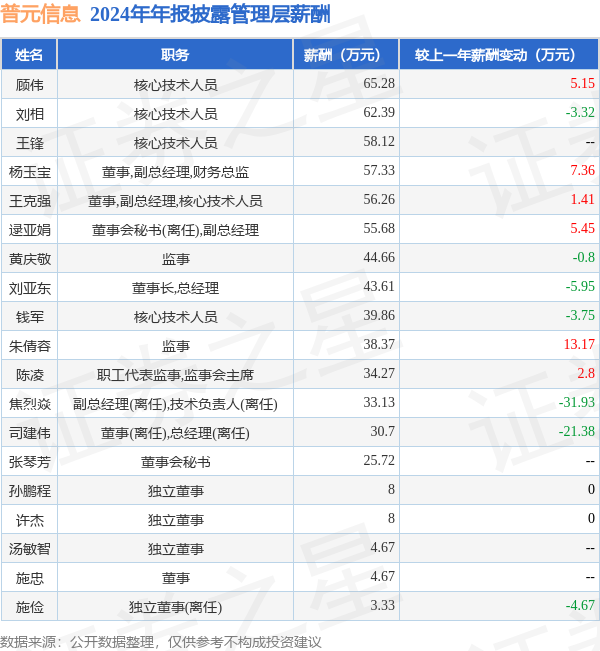Click the change value -5.95

tap(580, 286)
